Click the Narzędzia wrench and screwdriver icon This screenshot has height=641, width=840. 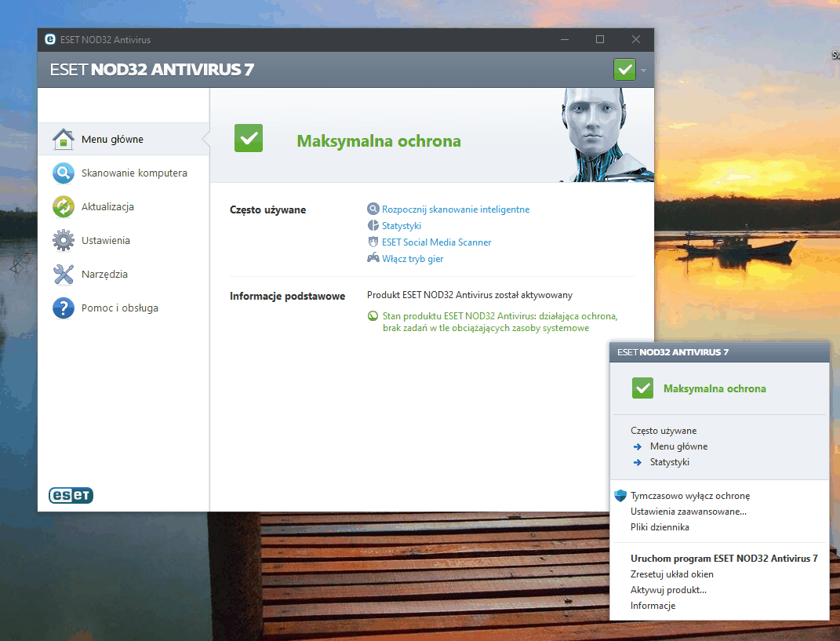click(64, 275)
